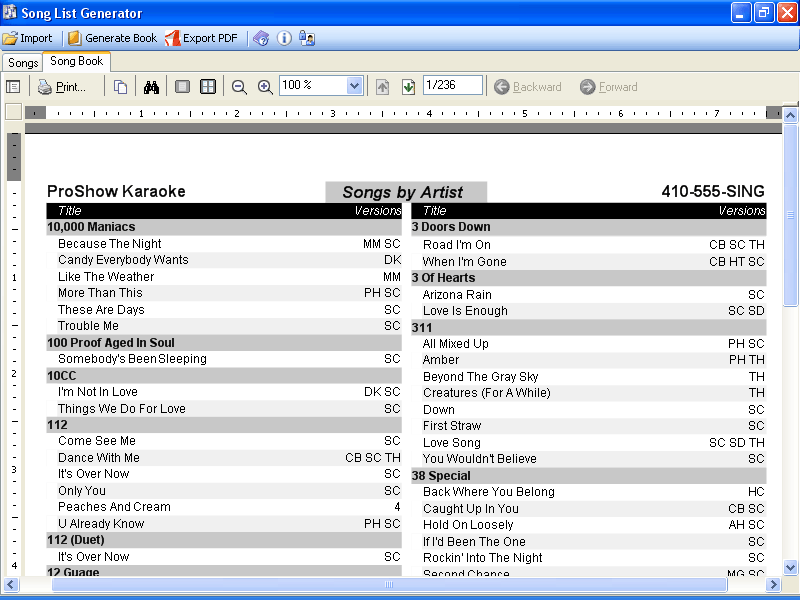The width and height of the screenshot is (800, 600).
Task: Click the horizontal scrollbar thumb
Action: (389, 584)
